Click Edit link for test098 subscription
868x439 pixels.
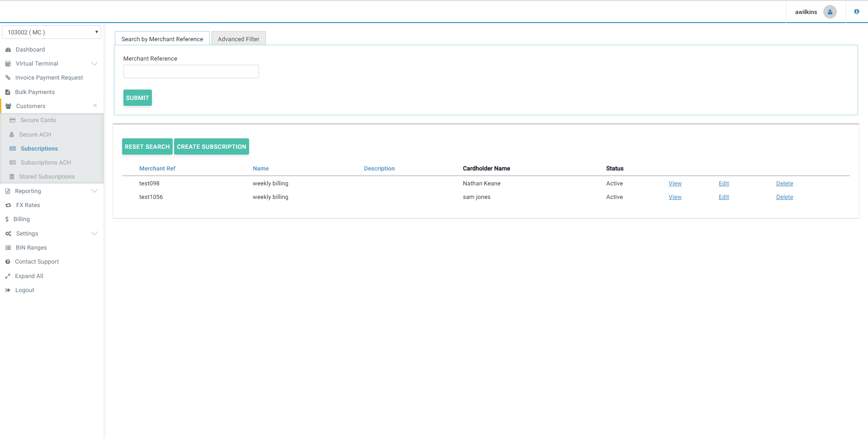click(x=723, y=184)
